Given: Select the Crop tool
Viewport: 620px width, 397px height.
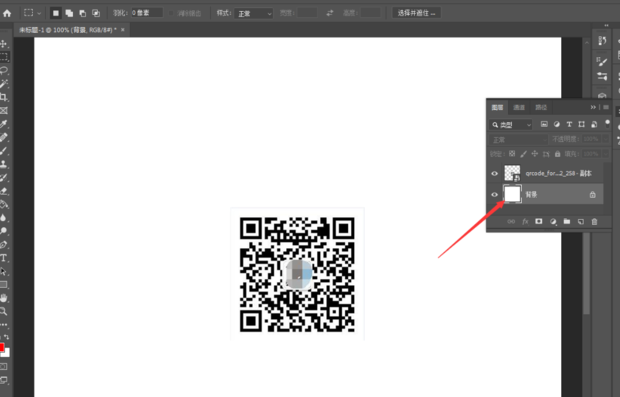Looking at the screenshot, I should 4,97.
